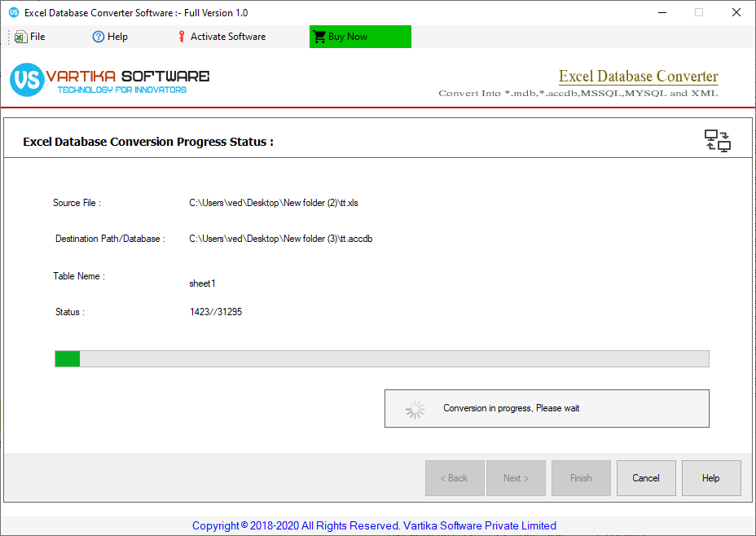756x536 pixels.
Task: Click the shopping cart icon
Action: (319, 37)
